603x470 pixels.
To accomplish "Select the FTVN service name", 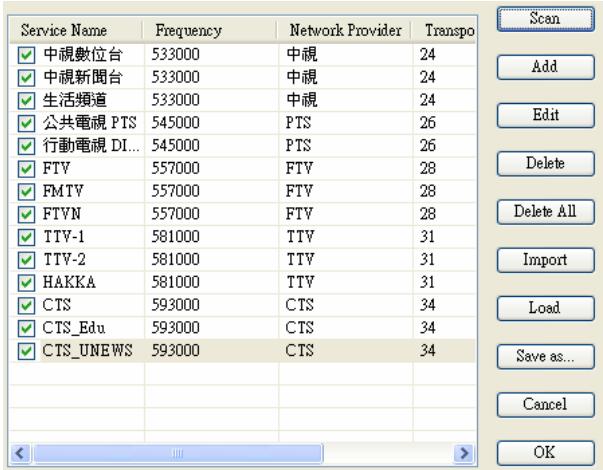I will [62, 214].
